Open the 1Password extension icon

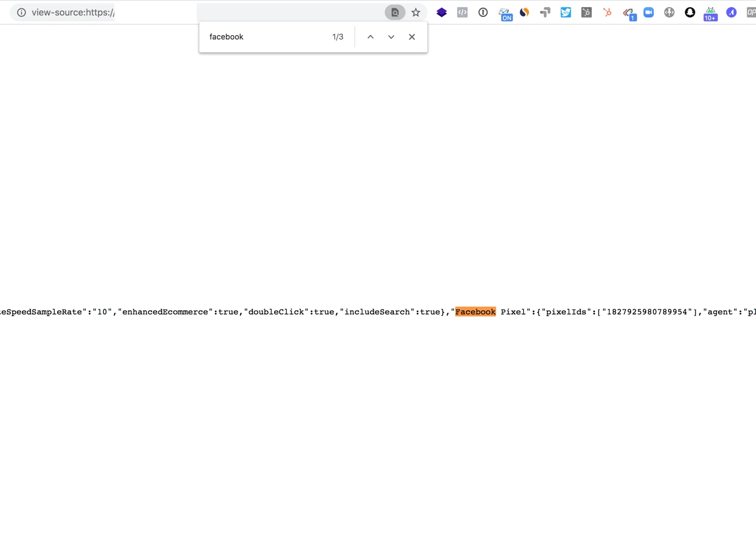483,12
